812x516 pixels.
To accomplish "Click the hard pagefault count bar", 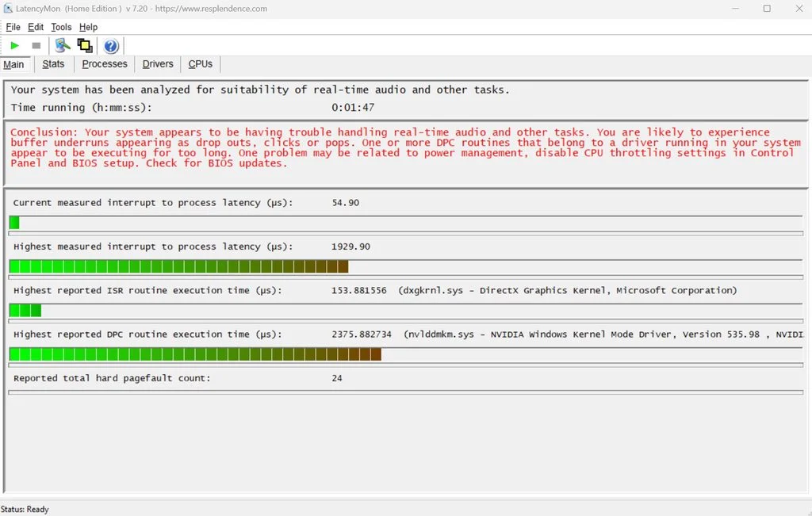I will [x=405, y=392].
